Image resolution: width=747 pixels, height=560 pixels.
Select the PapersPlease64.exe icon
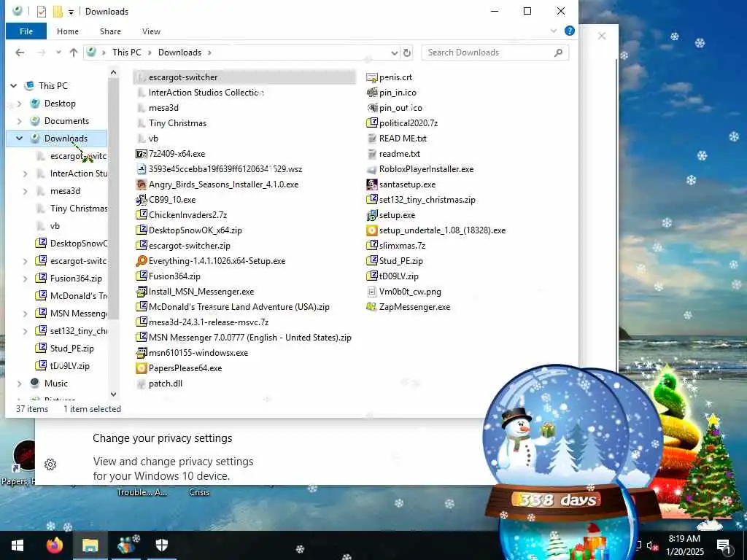click(141, 368)
